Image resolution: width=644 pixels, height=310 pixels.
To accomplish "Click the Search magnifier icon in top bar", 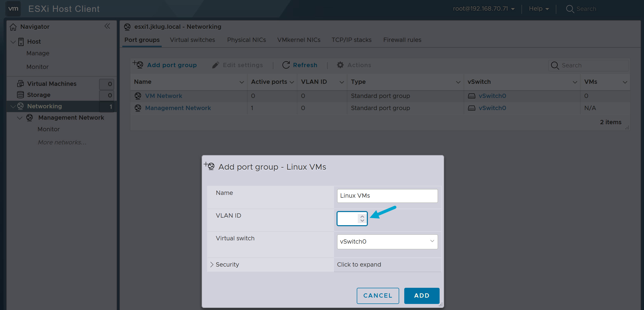I will pos(570,9).
